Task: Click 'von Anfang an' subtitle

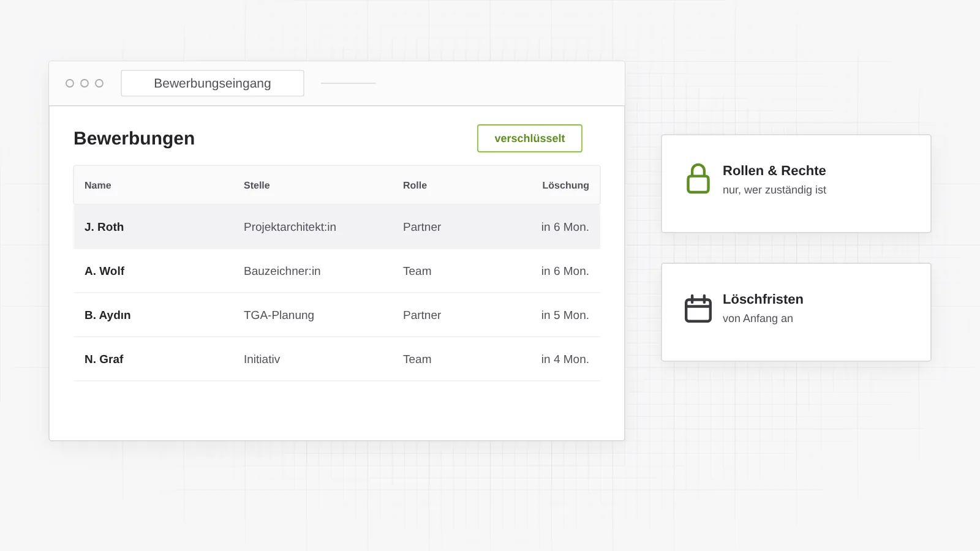Action: (x=758, y=318)
